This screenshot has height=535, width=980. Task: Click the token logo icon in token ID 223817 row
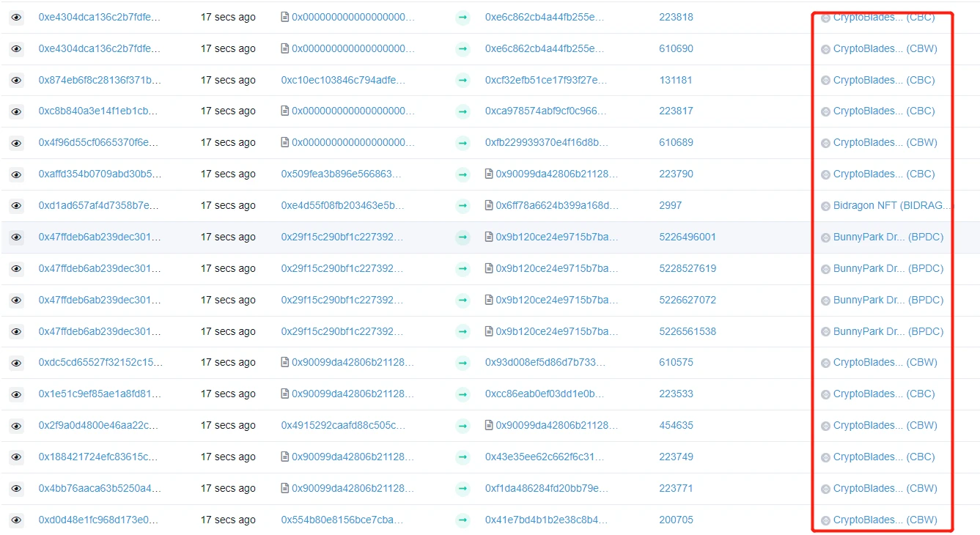(825, 111)
